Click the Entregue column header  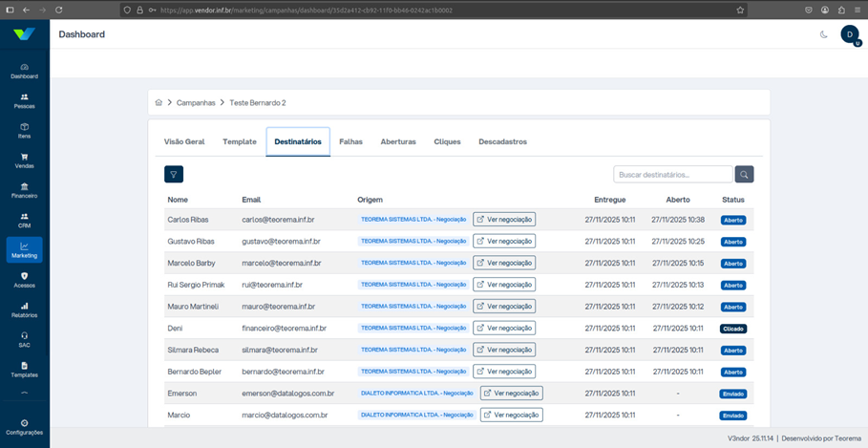610,200
